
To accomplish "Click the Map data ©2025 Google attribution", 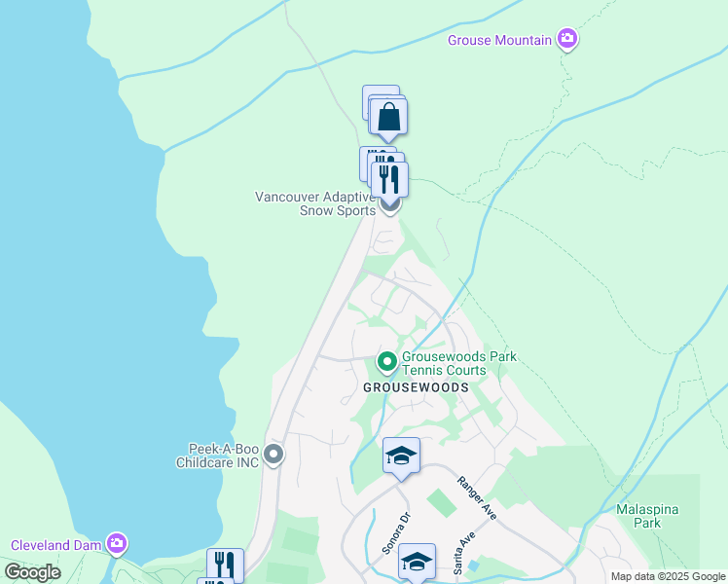I will point(668,577).
